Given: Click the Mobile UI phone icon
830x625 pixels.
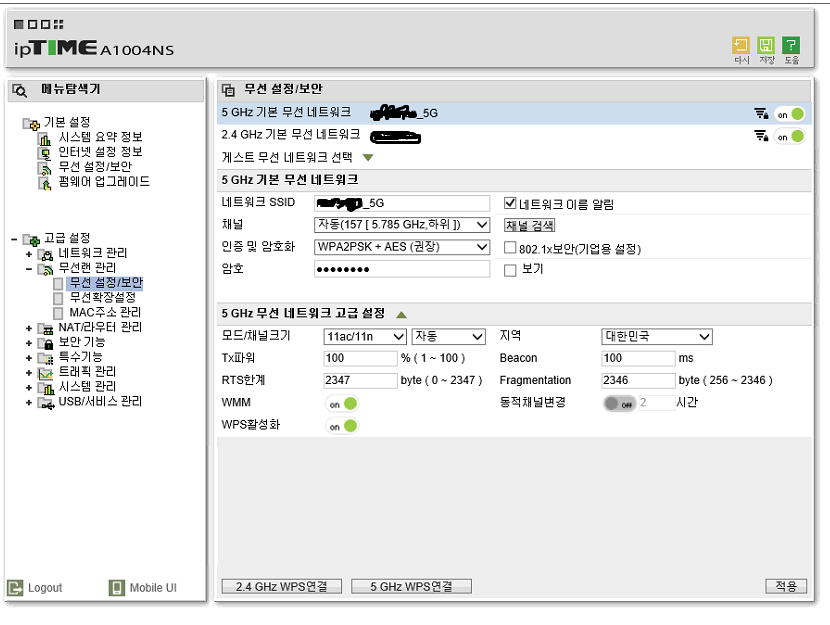Looking at the screenshot, I should pos(116,587).
